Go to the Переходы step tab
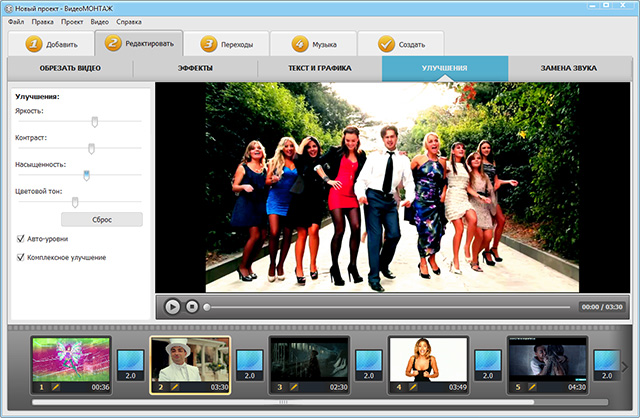640x418 pixels. (x=230, y=44)
